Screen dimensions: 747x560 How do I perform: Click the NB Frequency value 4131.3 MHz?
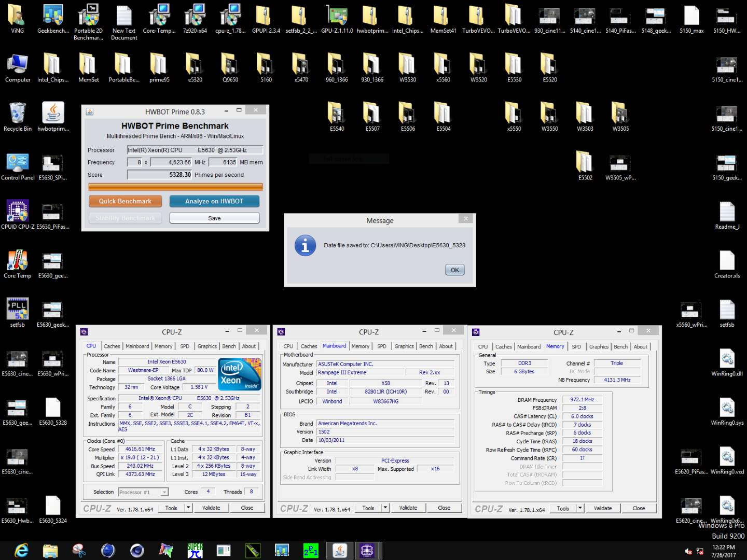(617, 380)
